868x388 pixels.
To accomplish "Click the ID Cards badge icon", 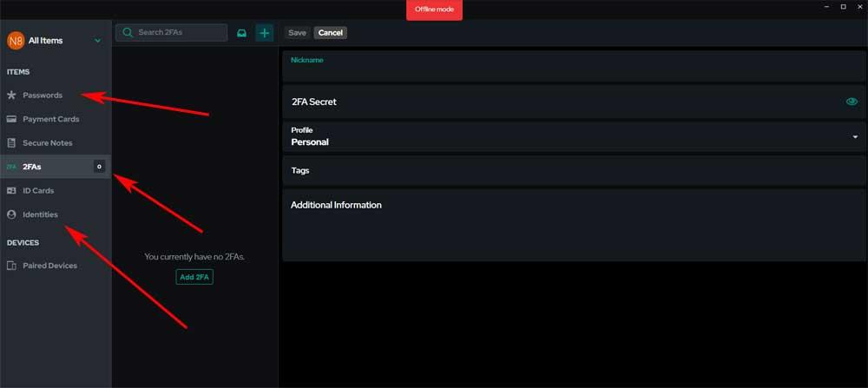I will (x=11, y=190).
